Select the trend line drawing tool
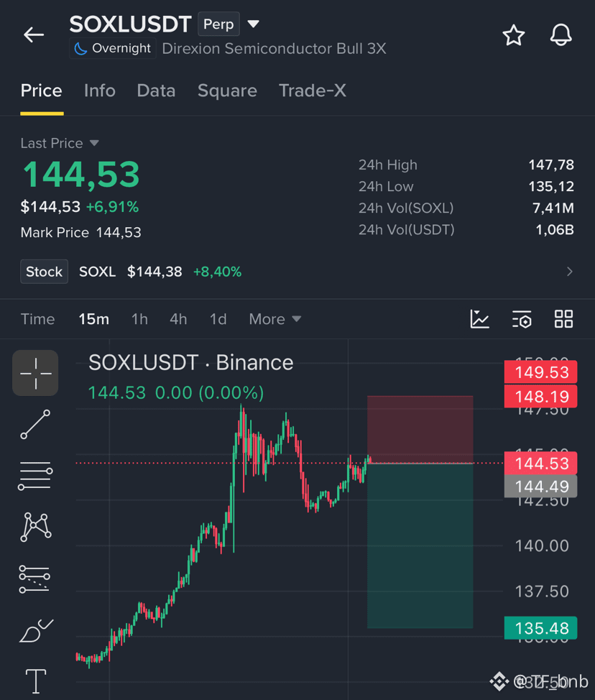595x700 pixels. (x=35, y=424)
